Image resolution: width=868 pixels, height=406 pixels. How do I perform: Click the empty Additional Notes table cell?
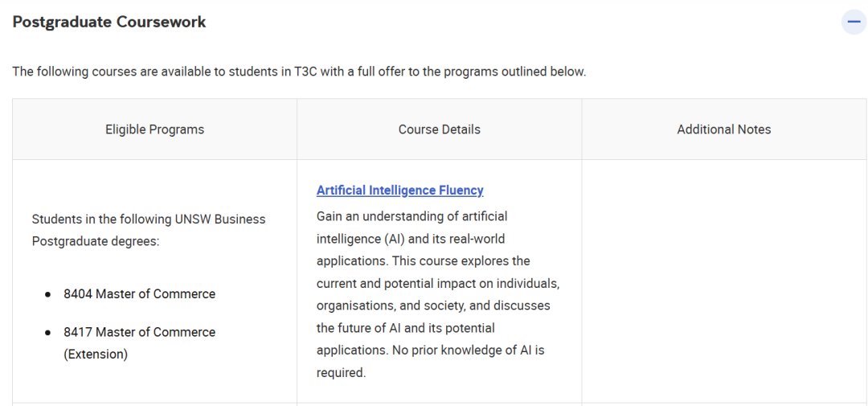point(723,281)
